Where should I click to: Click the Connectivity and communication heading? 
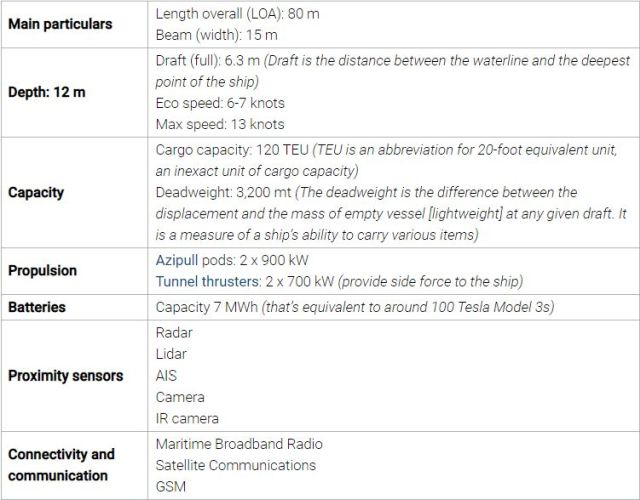(61, 465)
